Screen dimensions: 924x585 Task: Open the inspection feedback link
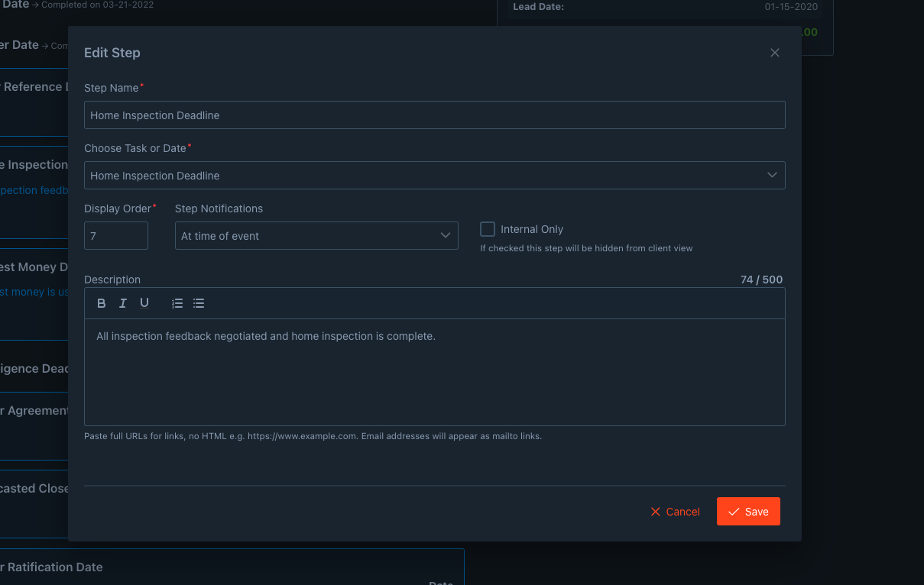[34, 190]
